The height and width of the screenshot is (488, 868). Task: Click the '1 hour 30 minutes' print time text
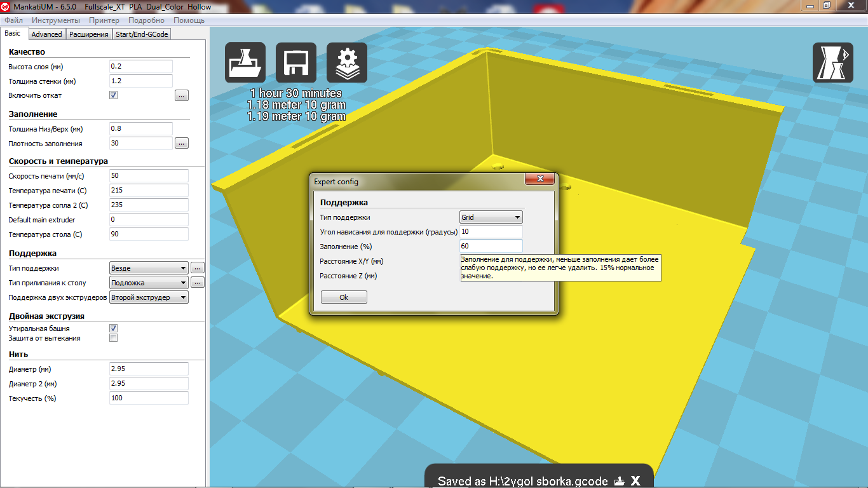(x=296, y=93)
